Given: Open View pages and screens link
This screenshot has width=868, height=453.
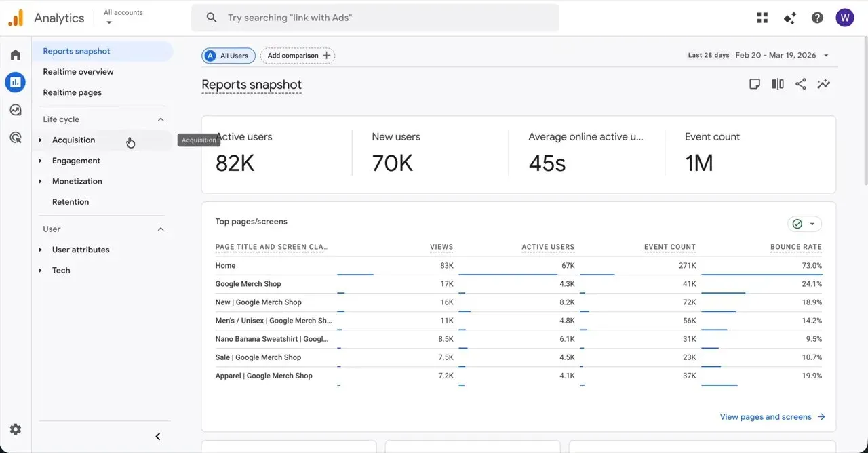Looking at the screenshot, I should pyautogui.click(x=772, y=417).
